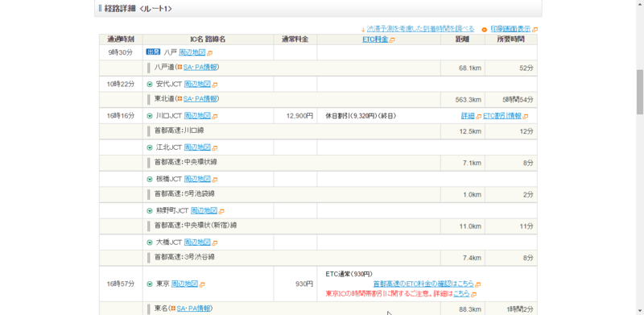Screen dimensions: 644x315
Task: Click external-window icon after 安代JCT 周辺地図
Action: [x=215, y=85]
